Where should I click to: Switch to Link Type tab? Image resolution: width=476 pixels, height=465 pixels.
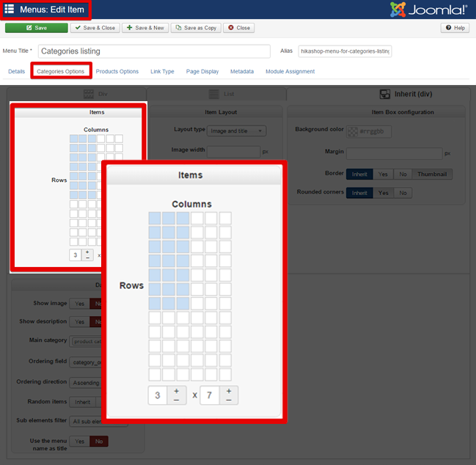click(x=162, y=71)
